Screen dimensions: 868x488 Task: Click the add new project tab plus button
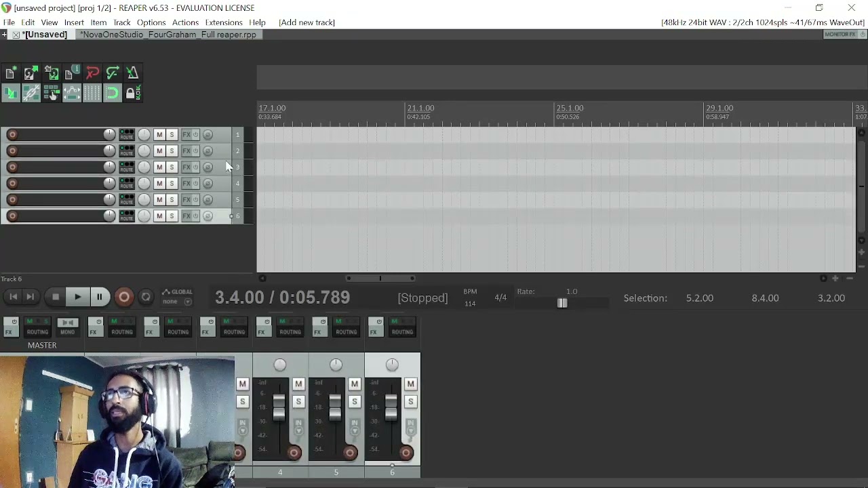click(4, 35)
